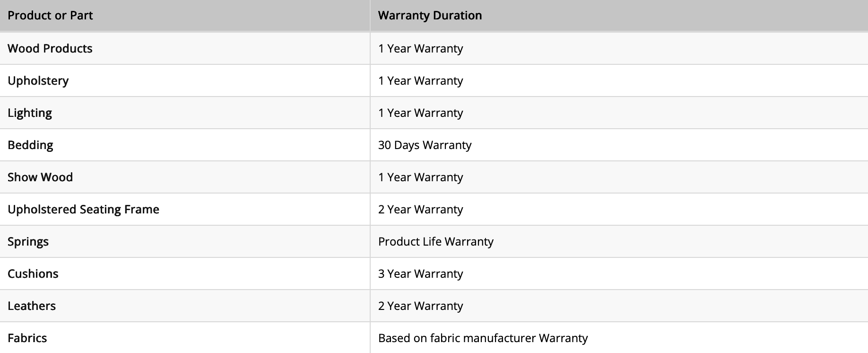
Task: Click Based on fabric manufacturer Warranty text
Action: click(x=483, y=338)
